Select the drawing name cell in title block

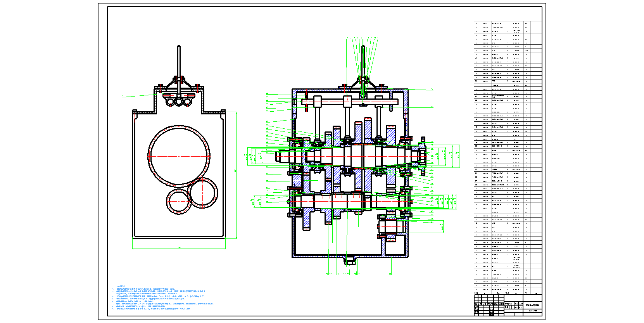(x=532, y=306)
